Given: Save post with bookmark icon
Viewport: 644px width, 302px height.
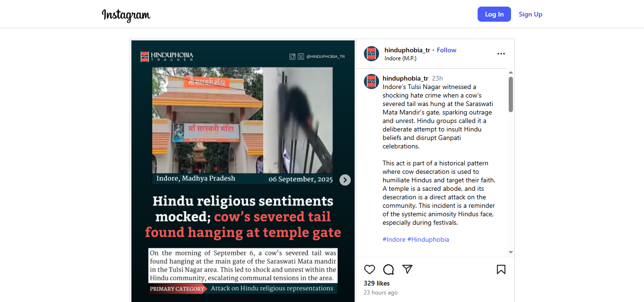Looking at the screenshot, I should (501, 269).
